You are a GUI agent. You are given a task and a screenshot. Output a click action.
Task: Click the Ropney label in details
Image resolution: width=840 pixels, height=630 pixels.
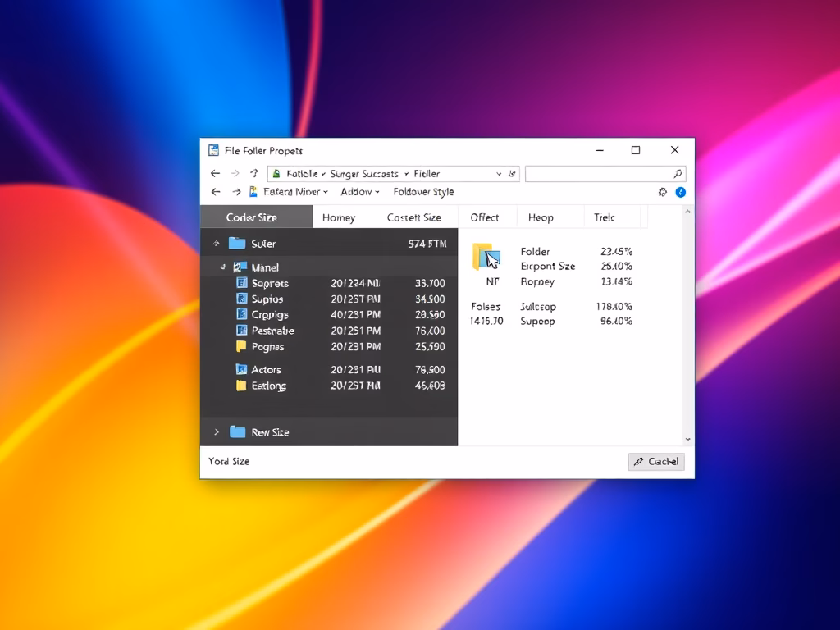point(537,282)
